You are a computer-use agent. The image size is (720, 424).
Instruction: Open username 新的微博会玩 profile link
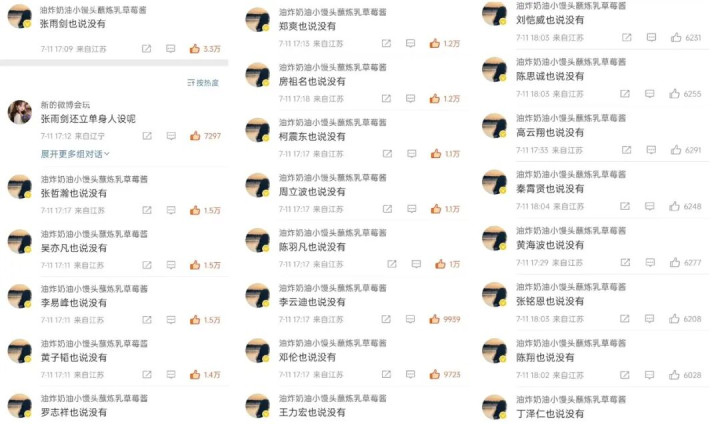pyautogui.click(x=65, y=105)
